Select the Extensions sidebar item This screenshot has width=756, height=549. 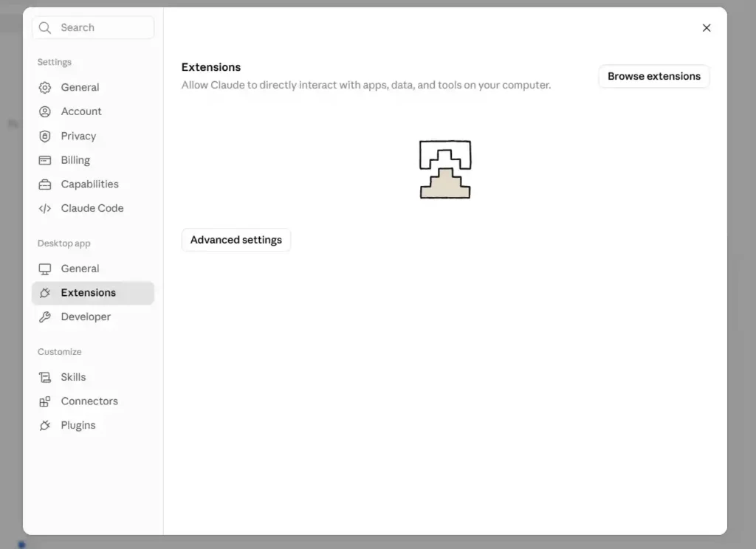pyautogui.click(x=92, y=293)
